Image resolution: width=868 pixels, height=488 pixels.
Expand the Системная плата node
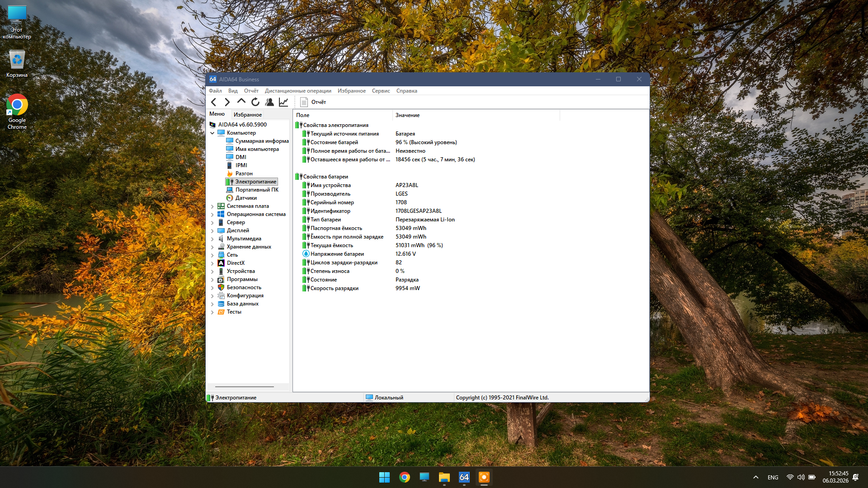coord(212,206)
